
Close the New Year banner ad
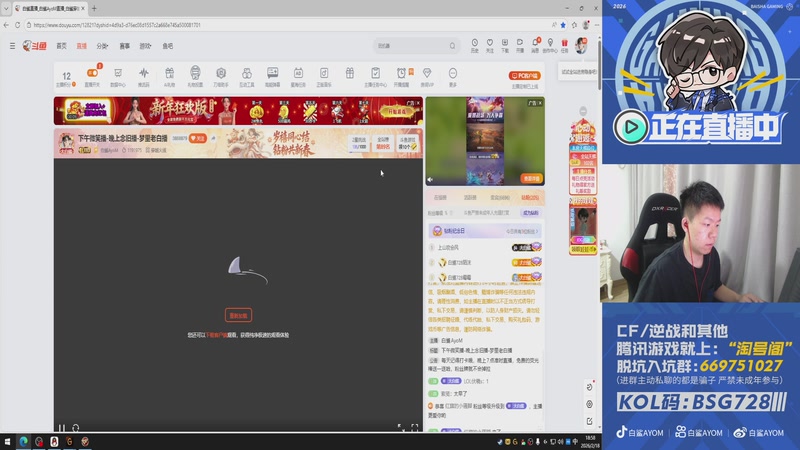tap(418, 103)
